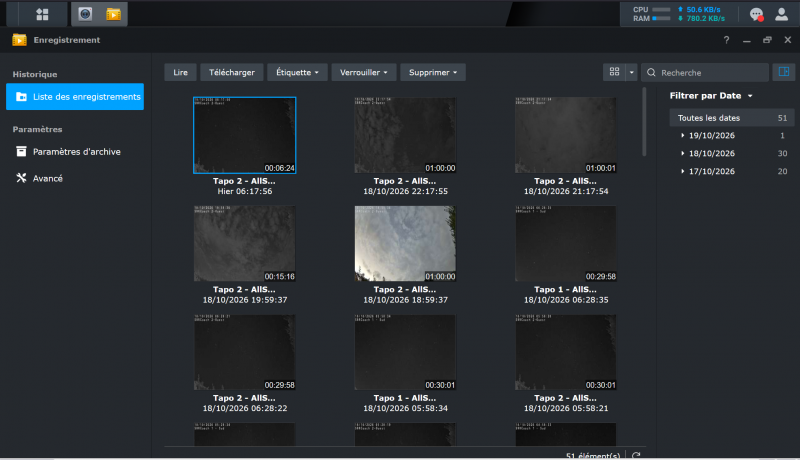Open the user account icon
800x460 pixels.
click(x=782, y=14)
